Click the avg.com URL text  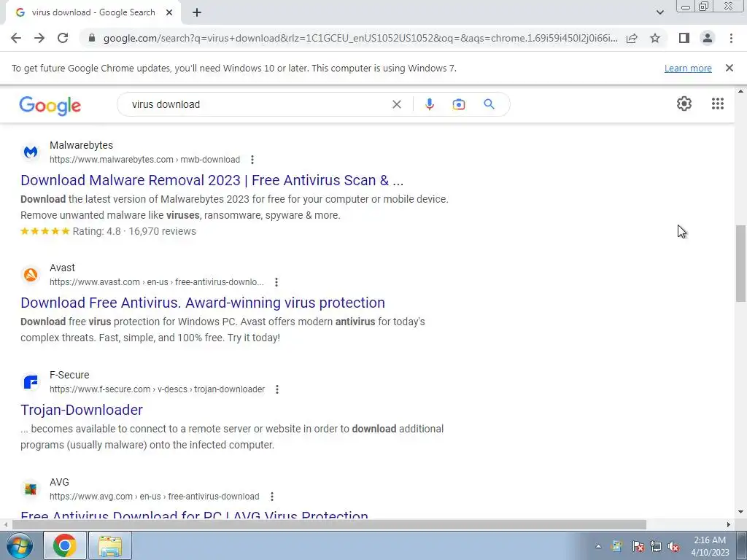click(155, 496)
